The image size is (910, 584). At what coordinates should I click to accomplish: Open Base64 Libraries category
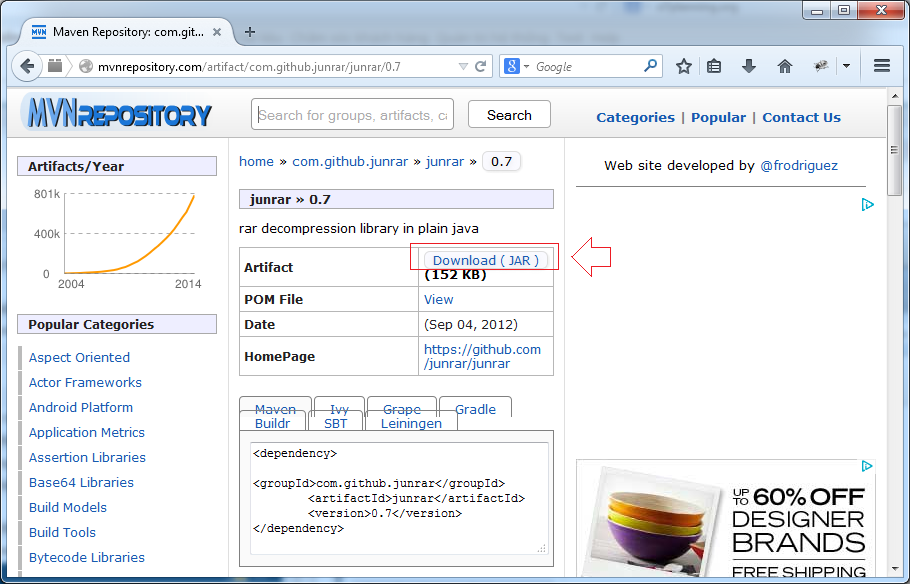81,482
